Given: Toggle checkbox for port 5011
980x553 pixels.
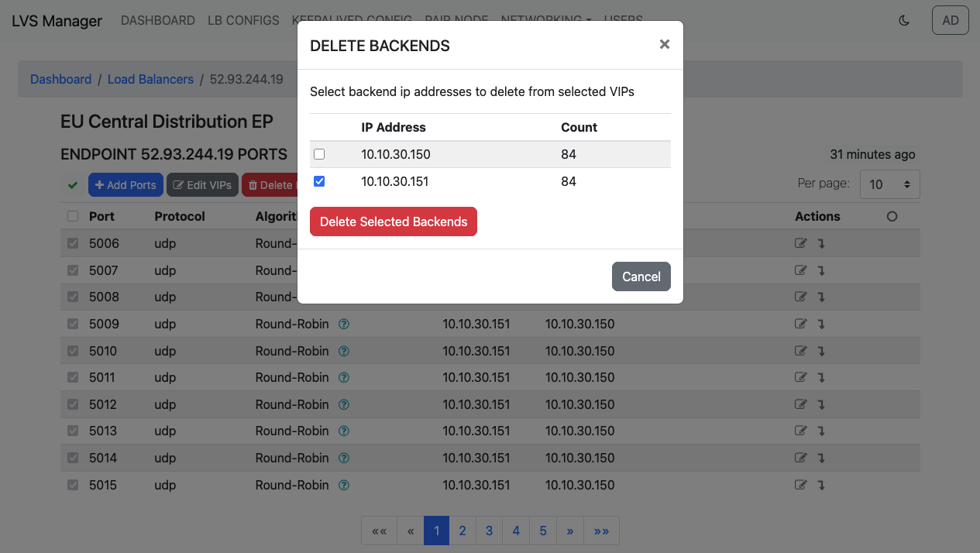Looking at the screenshot, I should [x=73, y=377].
